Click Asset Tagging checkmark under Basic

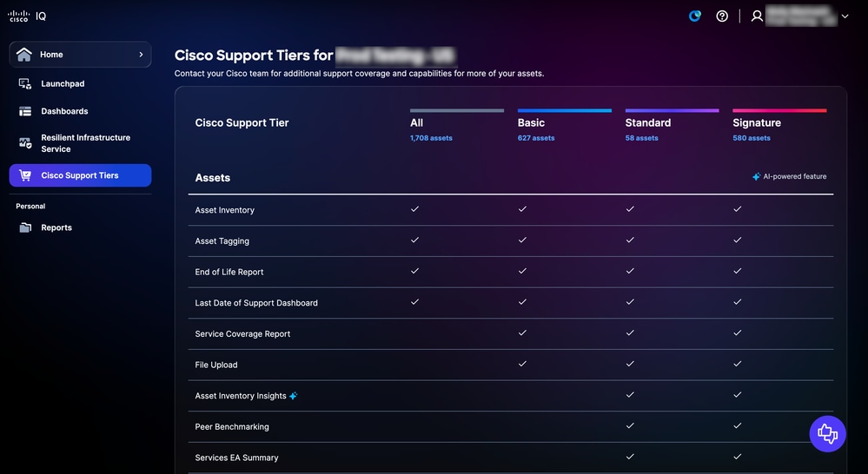pos(522,240)
